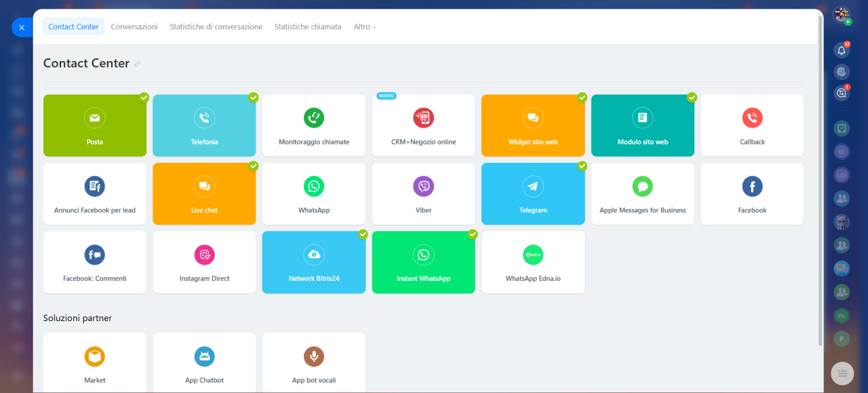Open CRM+Negozio online cart icon
Viewport: 868px width, 393px height.
[x=424, y=118]
